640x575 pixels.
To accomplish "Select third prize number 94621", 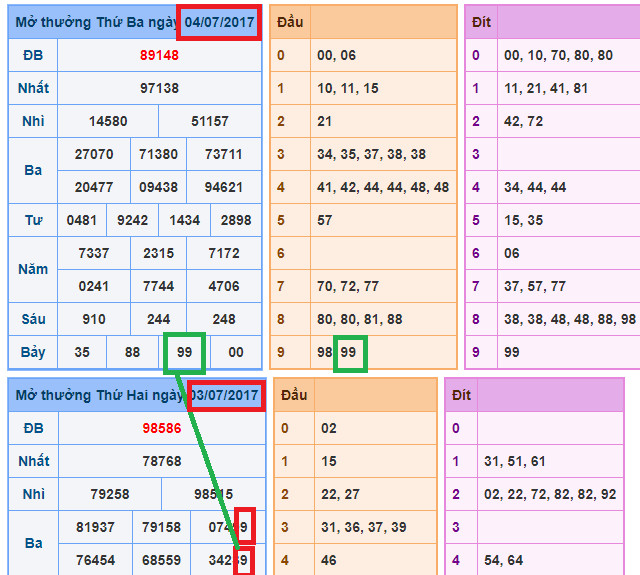I will point(223,187).
